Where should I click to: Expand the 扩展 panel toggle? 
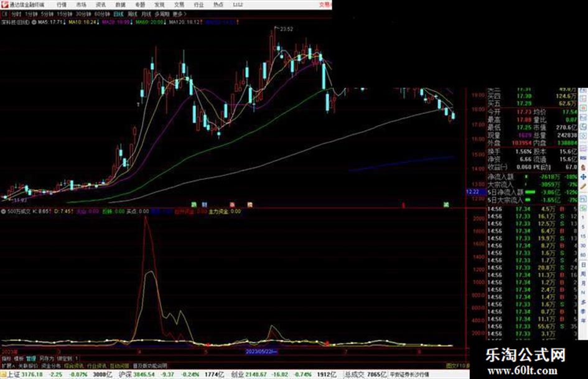click(8, 365)
